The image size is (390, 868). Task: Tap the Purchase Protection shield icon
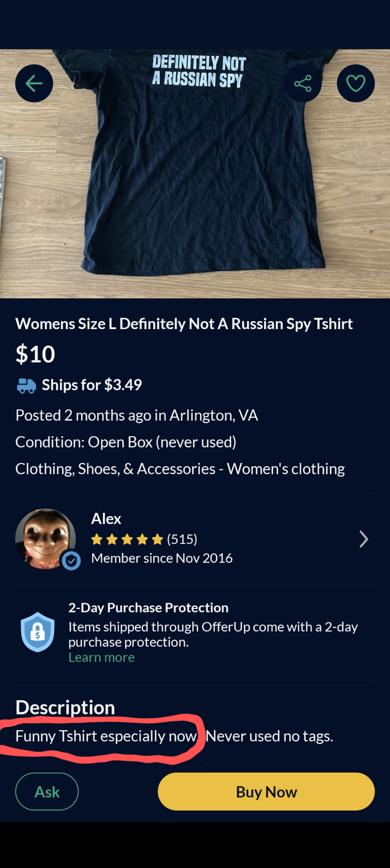pyautogui.click(x=37, y=632)
